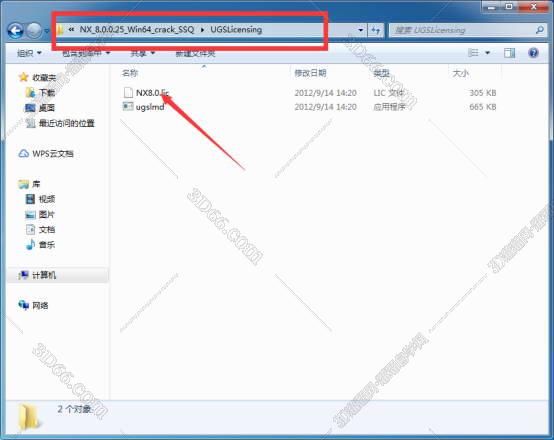Click the Forward navigation arrow button
This screenshot has height=440, width=554.
[x=34, y=31]
